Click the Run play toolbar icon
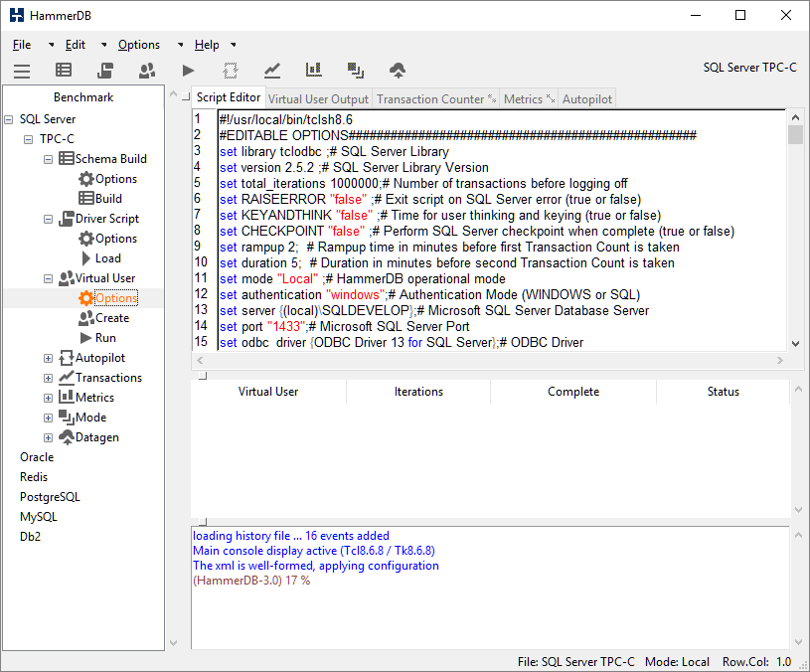The image size is (810, 672). [x=189, y=71]
